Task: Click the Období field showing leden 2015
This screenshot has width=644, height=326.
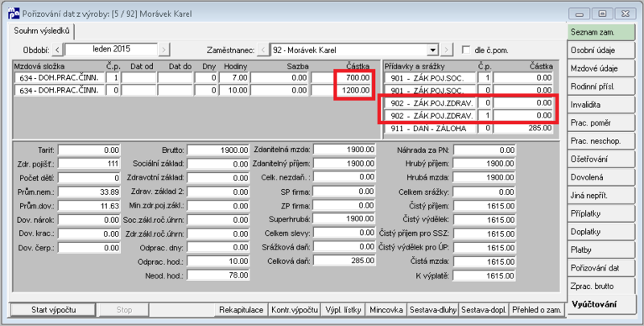Action: tap(111, 49)
